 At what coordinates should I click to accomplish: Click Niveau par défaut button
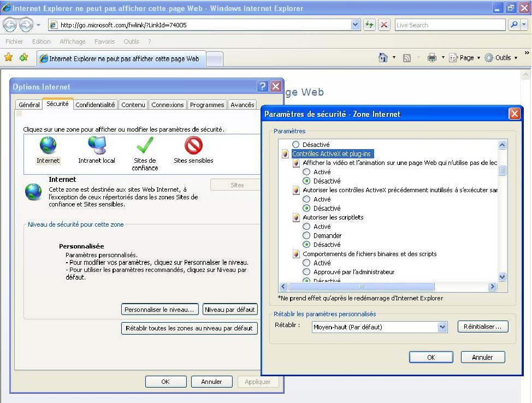pos(230,310)
